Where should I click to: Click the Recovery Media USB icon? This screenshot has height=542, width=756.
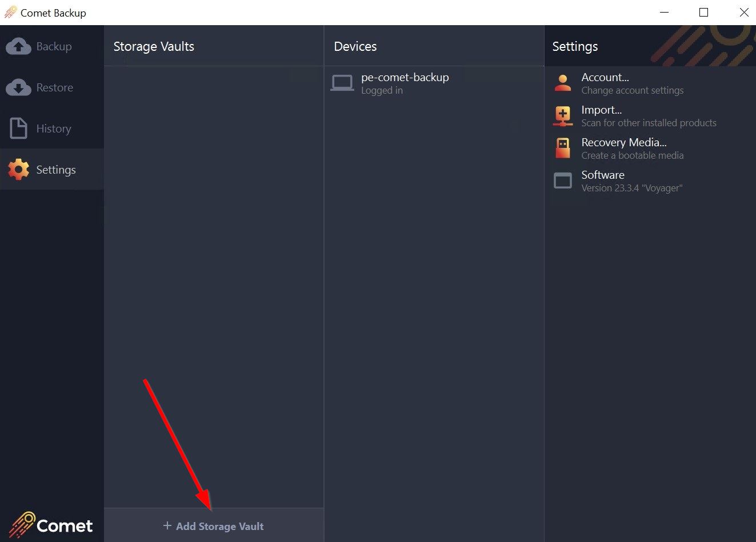(x=563, y=148)
